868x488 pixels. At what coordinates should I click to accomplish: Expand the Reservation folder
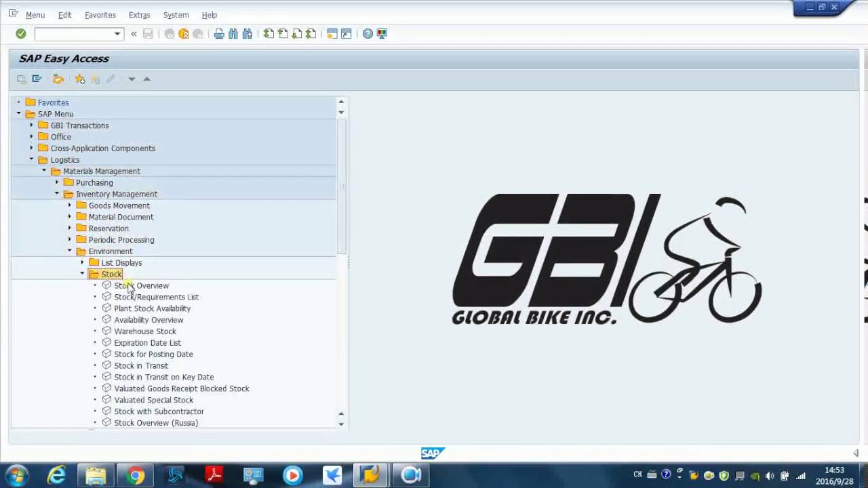tap(69, 228)
